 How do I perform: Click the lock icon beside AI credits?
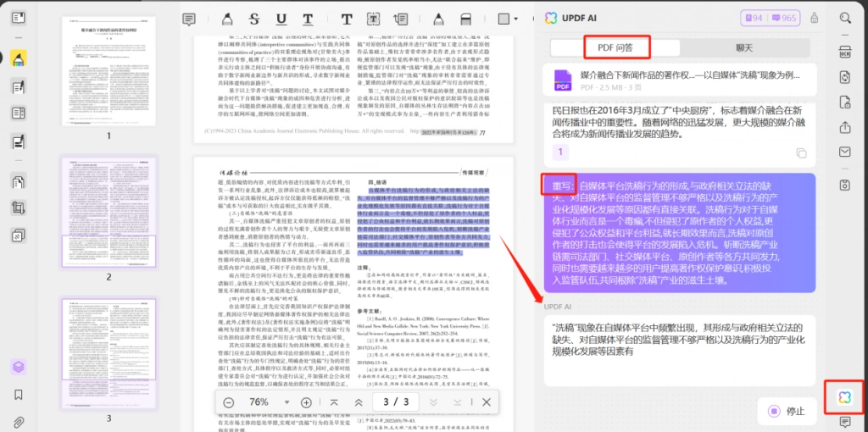815,18
